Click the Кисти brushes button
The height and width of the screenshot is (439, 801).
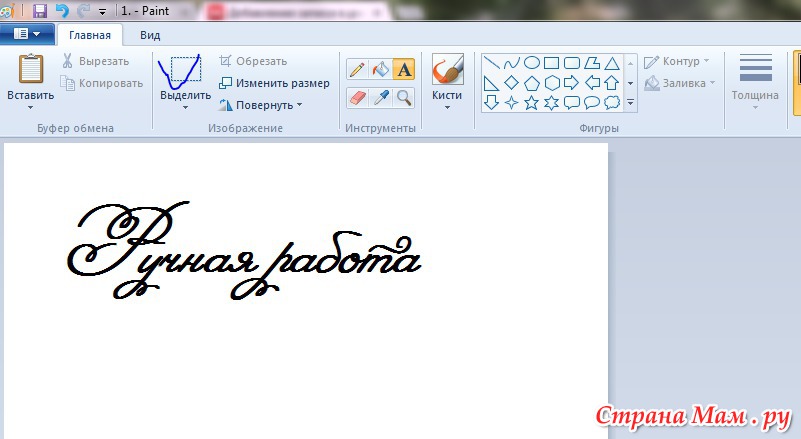(447, 80)
